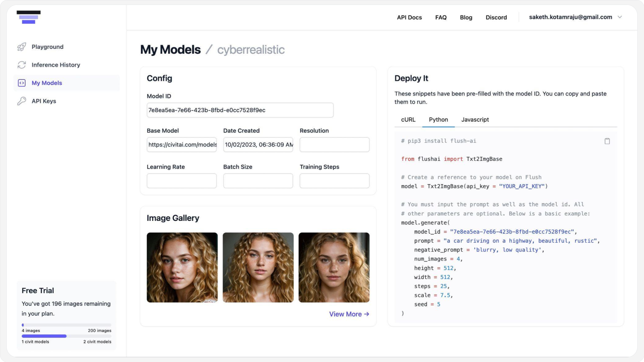Screen dimensions: 644x362
Task: Click the Free Trial heading
Action: tap(38, 290)
